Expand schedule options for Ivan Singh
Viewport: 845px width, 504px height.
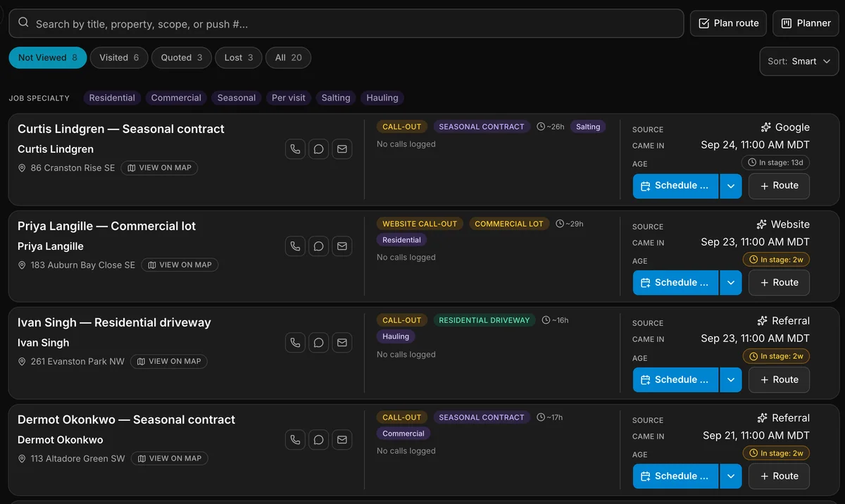click(731, 379)
